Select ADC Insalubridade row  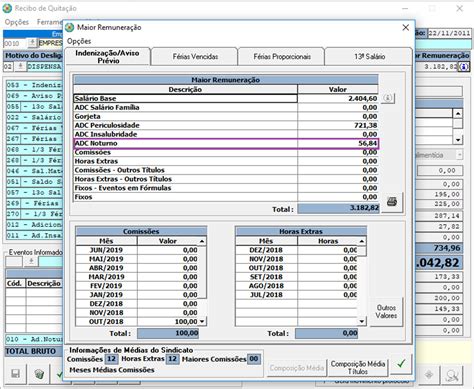click(226, 134)
